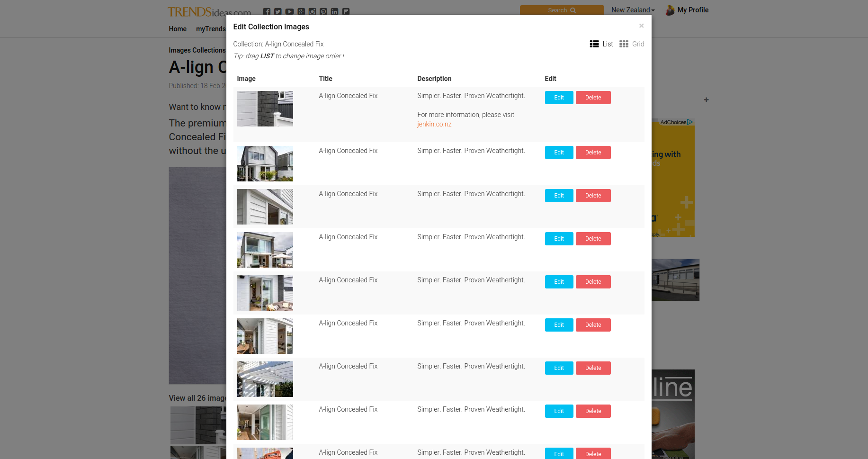
Task: Open the Twitter social icon
Action: (x=278, y=11)
